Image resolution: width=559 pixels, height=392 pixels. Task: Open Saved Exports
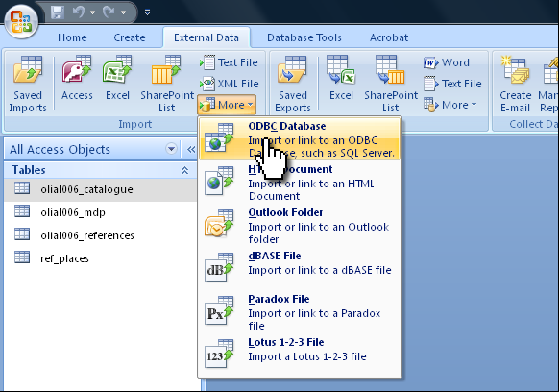pyautogui.click(x=293, y=84)
